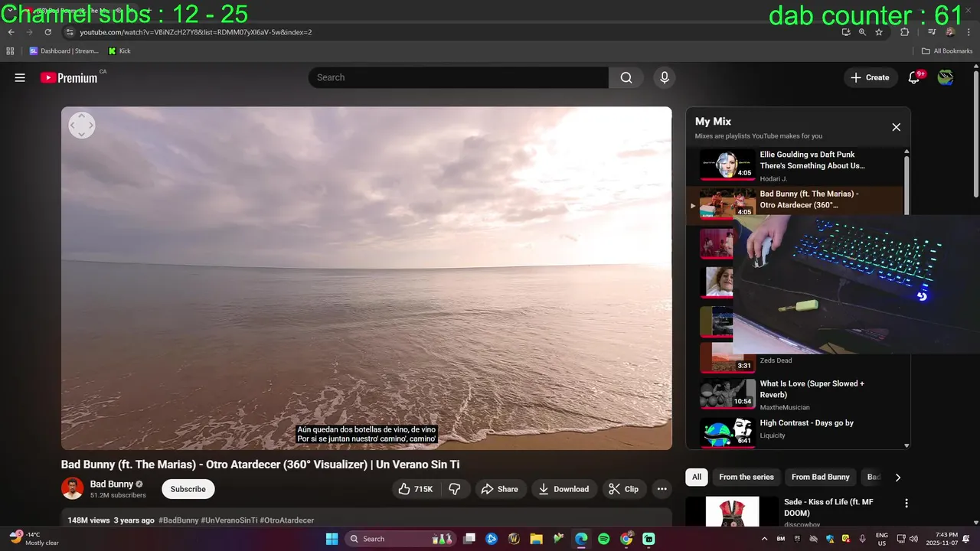The height and width of the screenshot is (551, 980).
Task: Switch ENG US input language
Action: 882,539
